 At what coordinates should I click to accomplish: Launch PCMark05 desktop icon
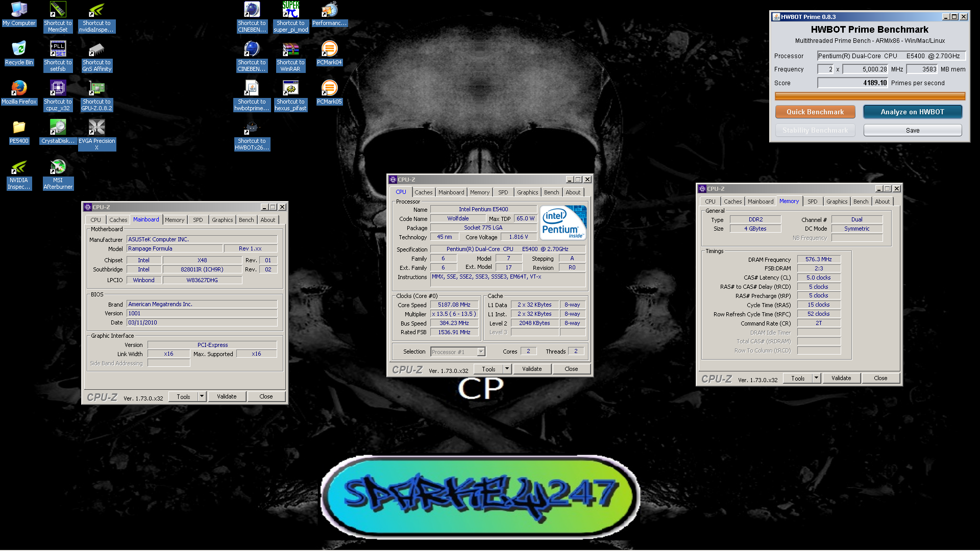pyautogui.click(x=329, y=92)
